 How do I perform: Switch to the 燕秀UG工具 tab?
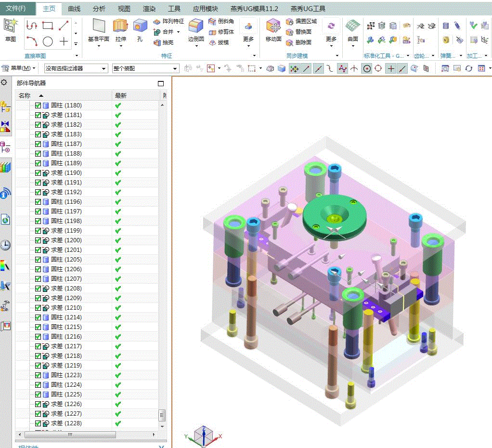click(308, 9)
